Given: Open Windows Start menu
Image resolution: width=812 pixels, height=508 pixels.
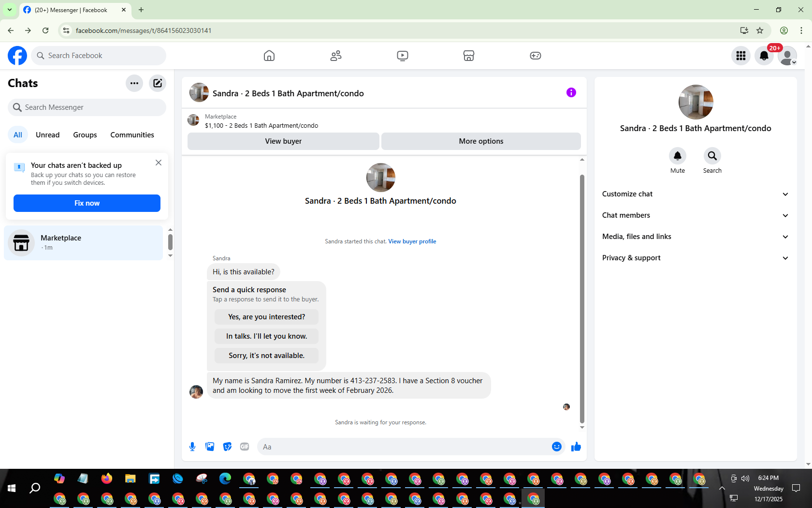Looking at the screenshot, I should click(x=12, y=488).
